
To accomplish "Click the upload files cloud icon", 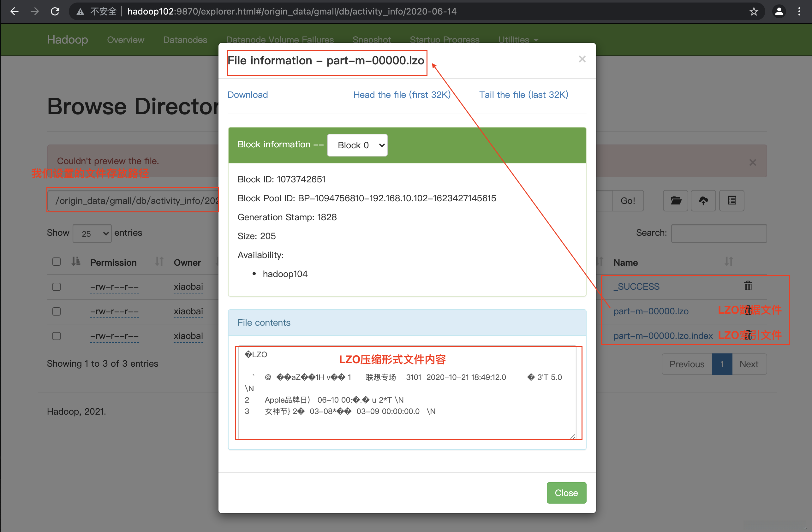I will click(x=703, y=200).
